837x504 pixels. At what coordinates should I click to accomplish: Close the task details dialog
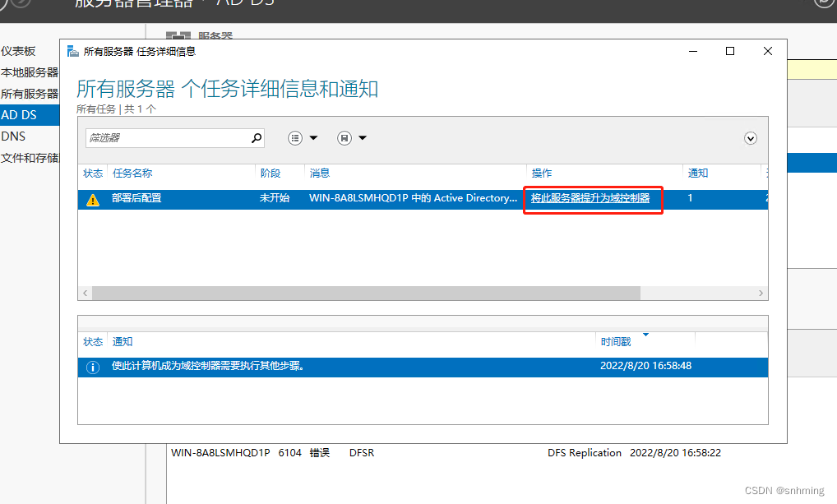pyautogui.click(x=768, y=51)
